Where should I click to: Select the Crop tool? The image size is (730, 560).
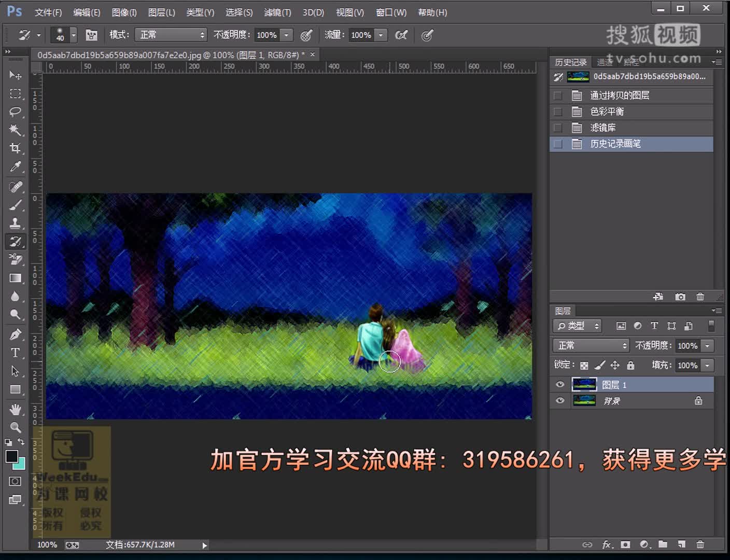click(15, 148)
